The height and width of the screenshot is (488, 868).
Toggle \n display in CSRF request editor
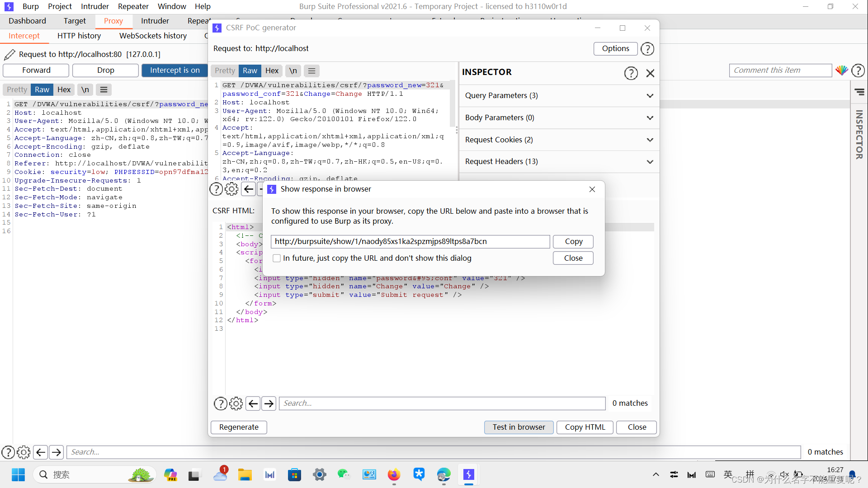[x=293, y=71]
